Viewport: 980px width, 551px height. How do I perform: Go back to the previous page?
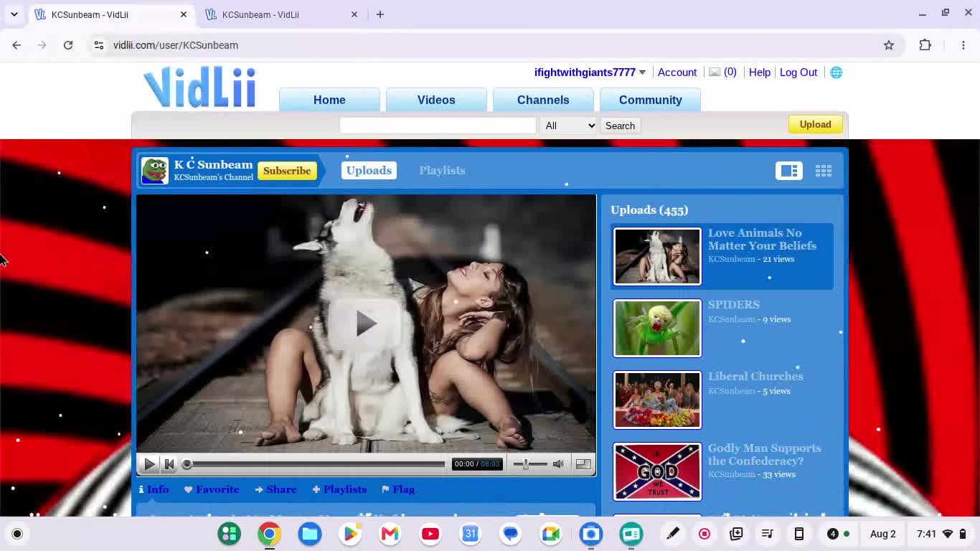17,45
